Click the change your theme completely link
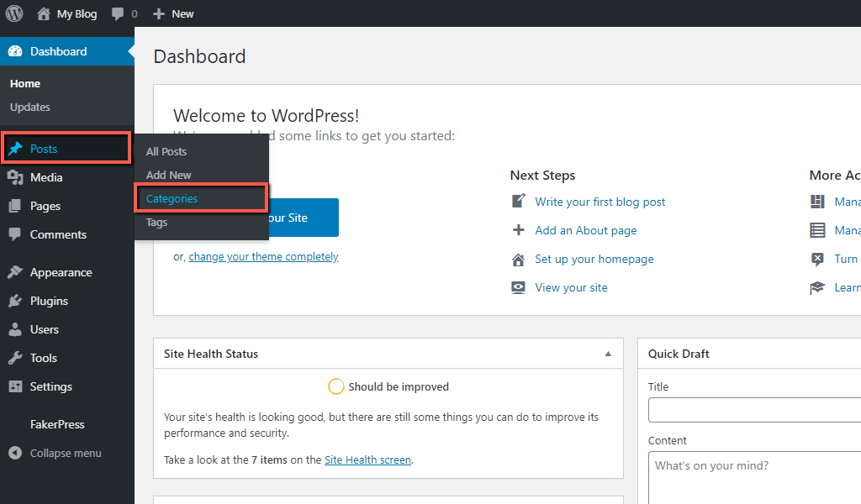This screenshot has width=861, height=504. (x=263, y=257)
